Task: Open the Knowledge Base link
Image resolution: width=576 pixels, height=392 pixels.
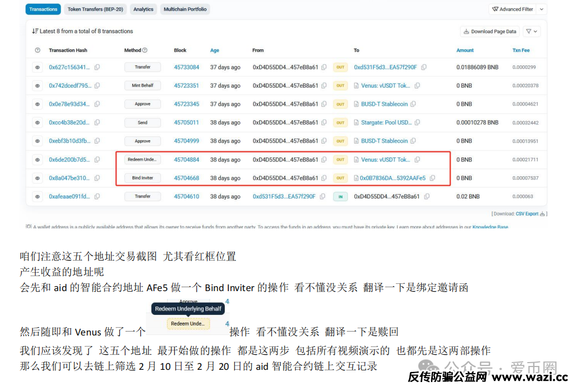Action: pos(490,227)
